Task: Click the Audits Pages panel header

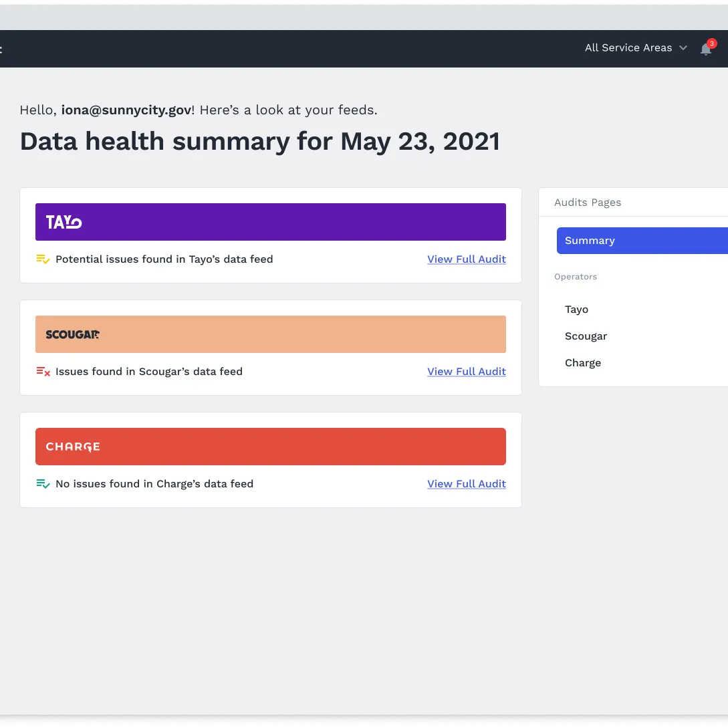Action: [x=588, y=203]
